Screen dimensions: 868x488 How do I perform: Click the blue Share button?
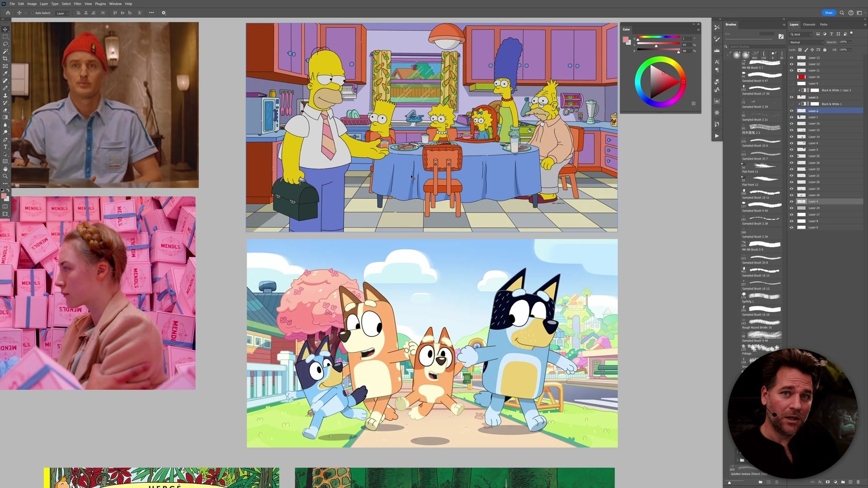point(828,13)
